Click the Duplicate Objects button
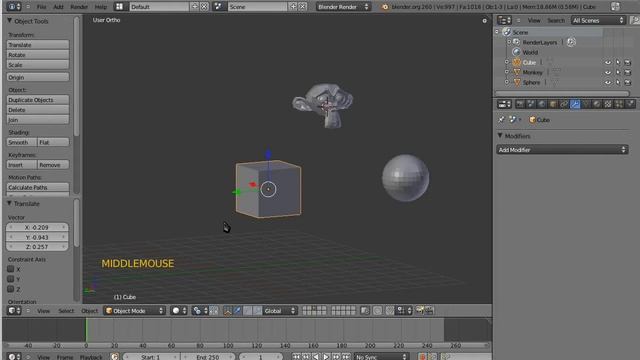This screenshot has height=360, width=640. [38, 100]
